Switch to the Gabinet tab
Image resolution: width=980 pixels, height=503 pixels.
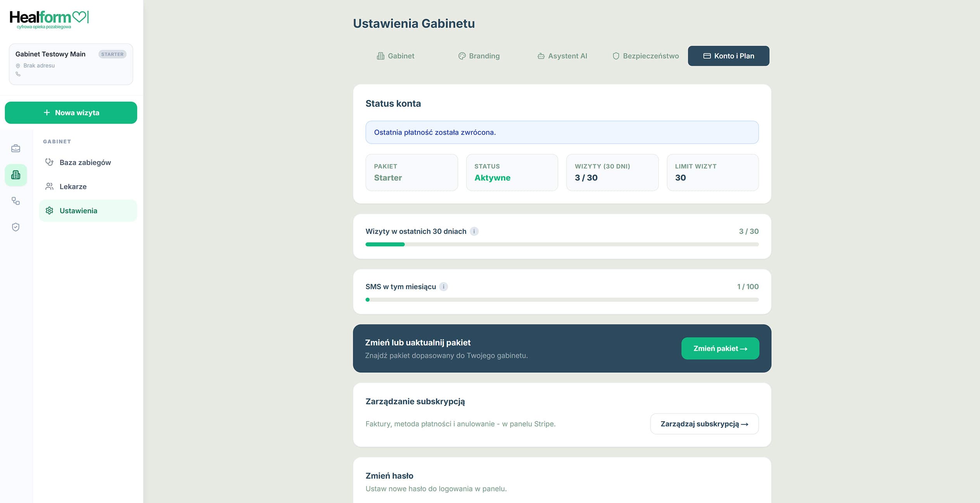click(395, 56)
